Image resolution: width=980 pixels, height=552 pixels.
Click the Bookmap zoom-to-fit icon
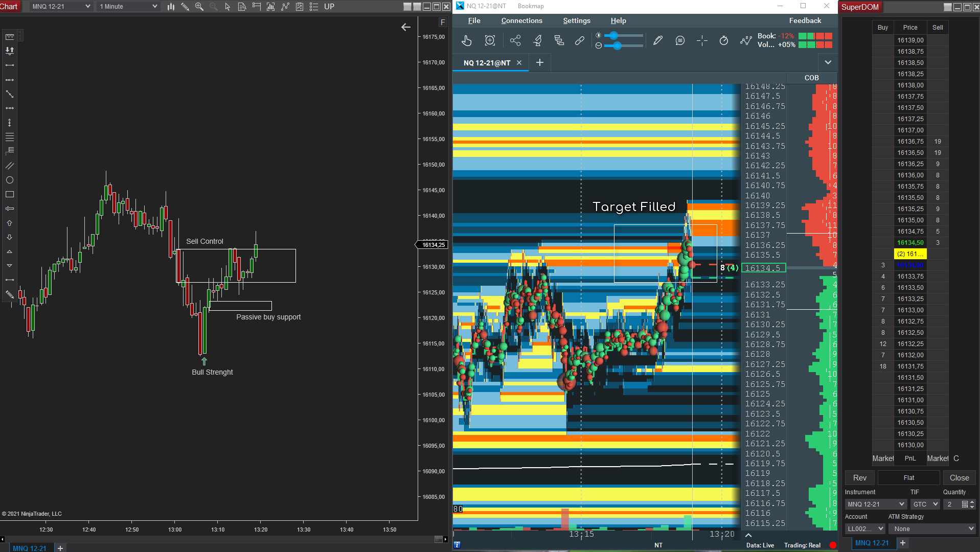pos(490,41)
